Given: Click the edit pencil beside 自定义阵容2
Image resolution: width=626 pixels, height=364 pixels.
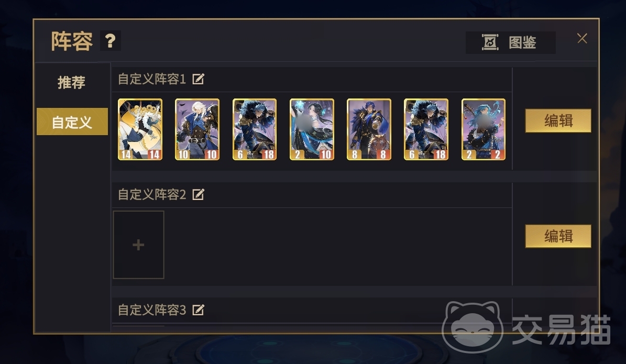Looking at the screenshot, I should [198, 194].
